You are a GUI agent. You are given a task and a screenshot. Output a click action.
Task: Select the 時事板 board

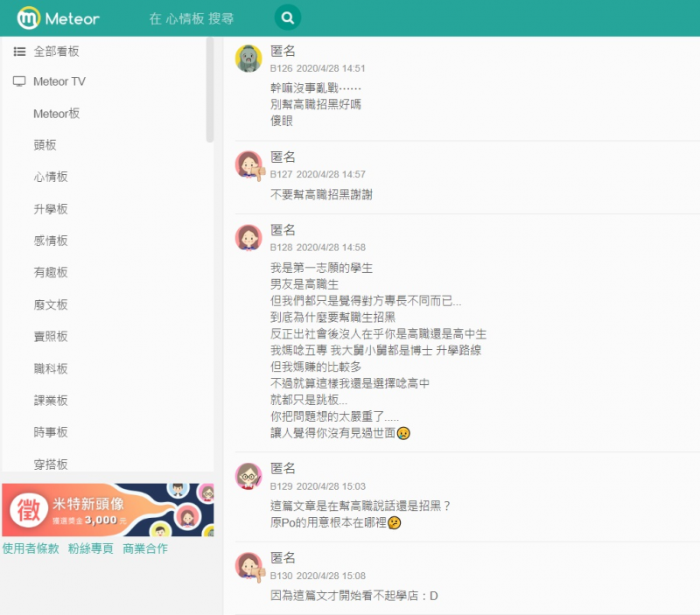pyautogui.click(x=51, y=432)
